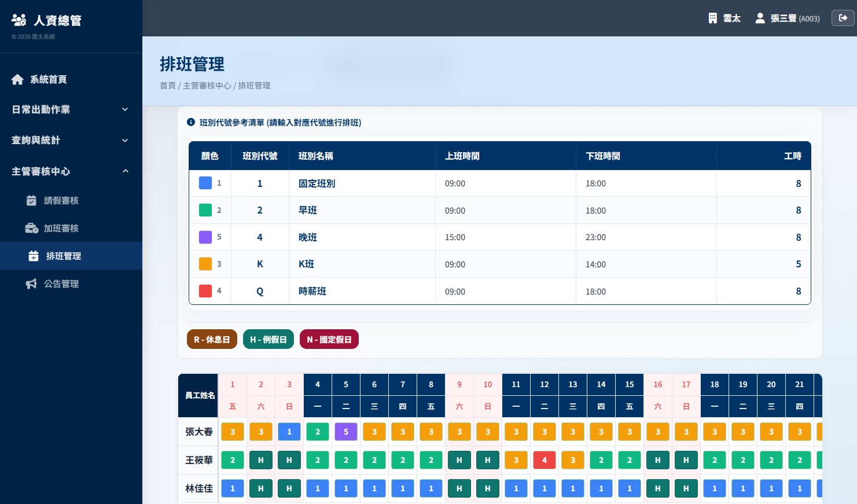Click the 15:00 start time cell
Image resolution: width=857 pixels, height=504 pixels.
[506, 237]
